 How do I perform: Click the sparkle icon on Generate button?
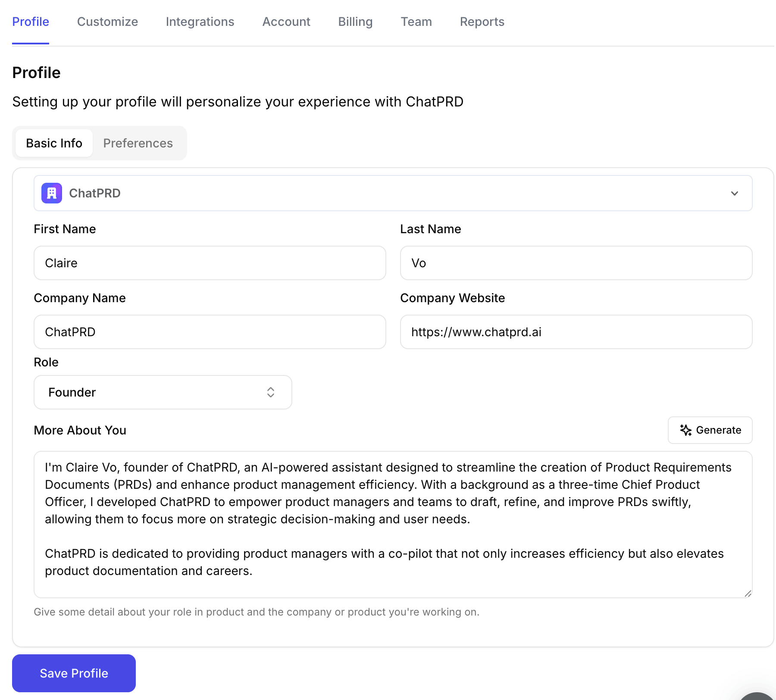(685, 430)
